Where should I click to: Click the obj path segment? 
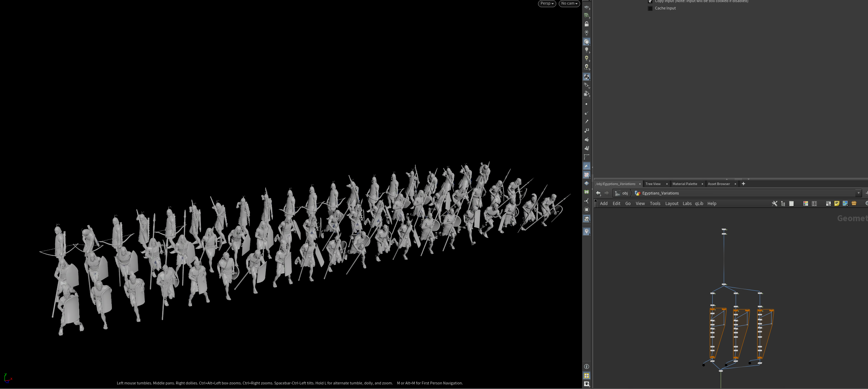coord(625,193)
